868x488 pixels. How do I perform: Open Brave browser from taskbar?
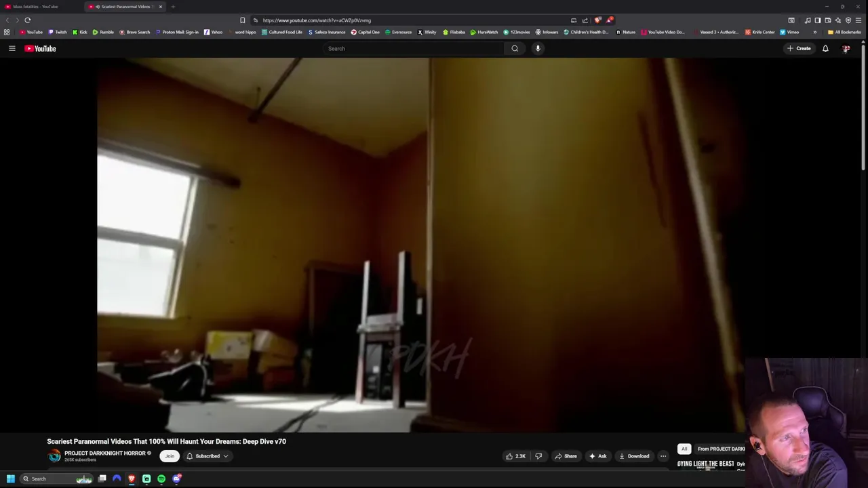pos(132,479)
